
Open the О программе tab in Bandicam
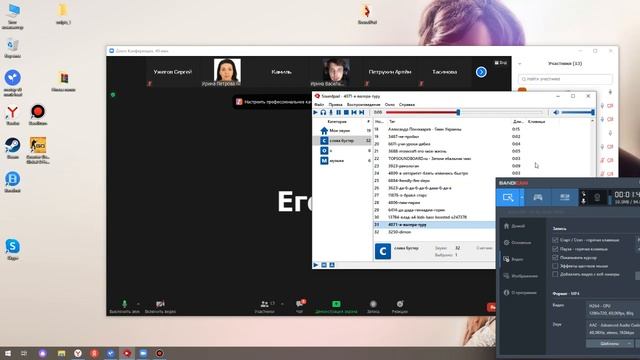coord(520,293)
